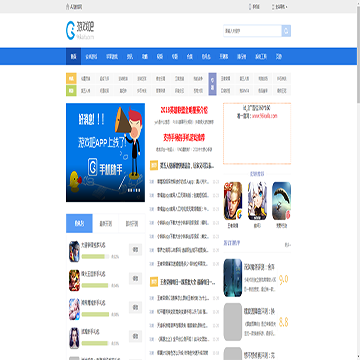Screen dimensions: 360x360
Task: Click the purple vertical category label
Action: tap(212, 84)
